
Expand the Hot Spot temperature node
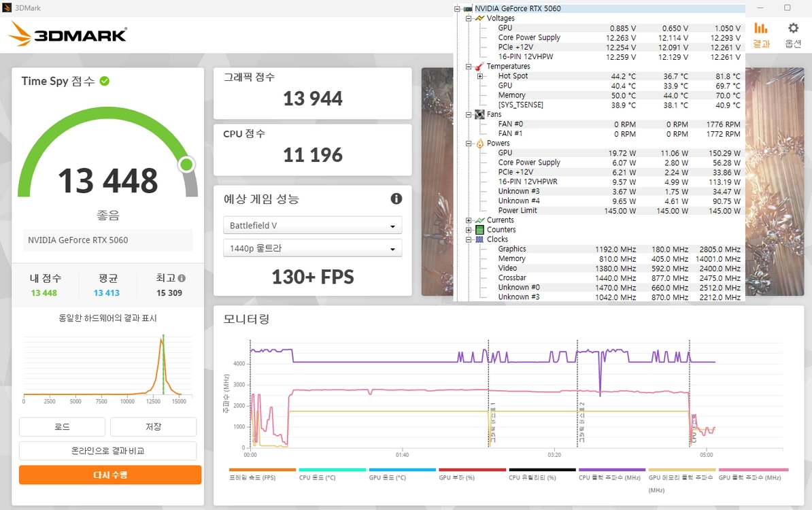pos(480,76)
